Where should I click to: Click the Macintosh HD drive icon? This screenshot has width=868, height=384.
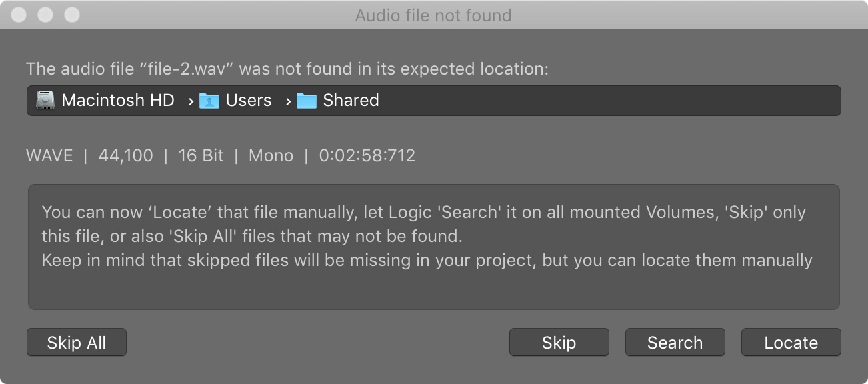pos(45,101)
